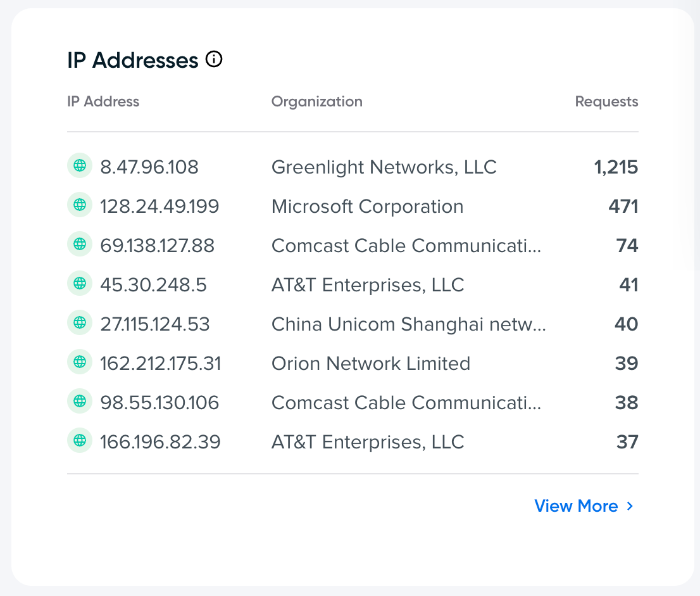
Task: Select the Requests column header
Action: 606,101
